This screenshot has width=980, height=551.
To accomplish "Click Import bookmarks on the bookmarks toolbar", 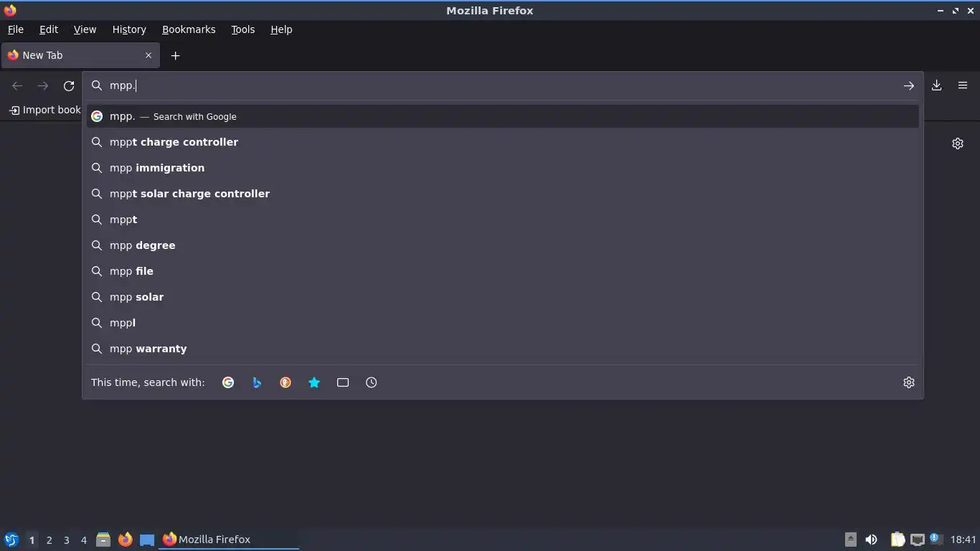I will coord(44,110).
